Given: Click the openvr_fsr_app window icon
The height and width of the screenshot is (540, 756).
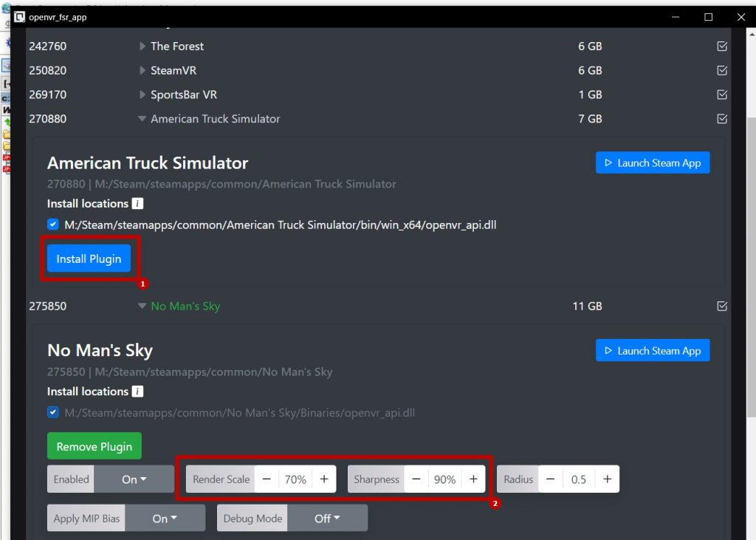Looking at the screenshot, I should pos(19,17).
